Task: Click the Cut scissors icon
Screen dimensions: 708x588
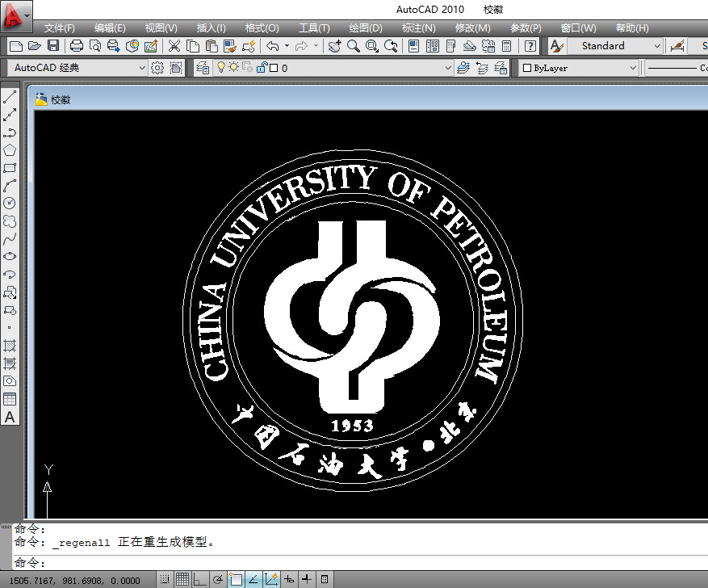Action: (x=174, y=46)
